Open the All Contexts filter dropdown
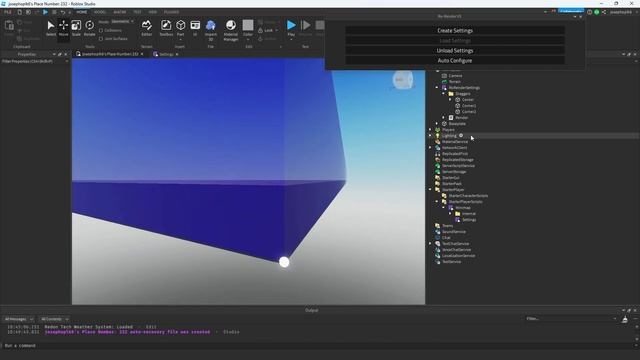The height and width of the screenshot is (360, 640). click(54, 319)
